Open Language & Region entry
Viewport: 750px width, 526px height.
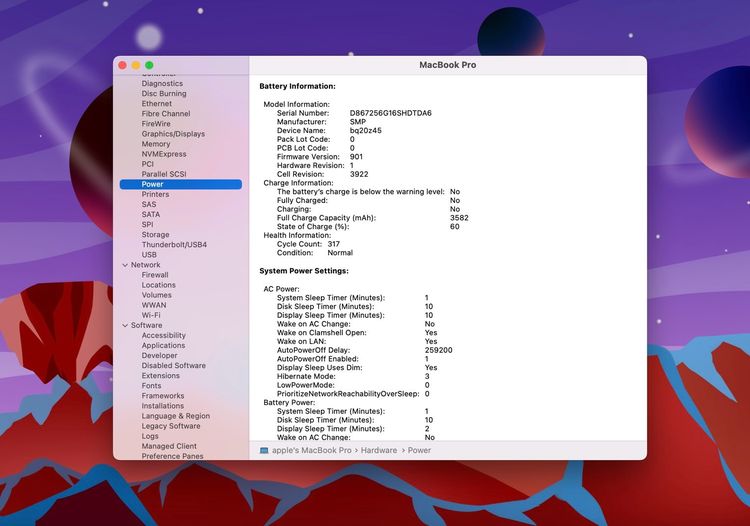click(x=176, y=416)
